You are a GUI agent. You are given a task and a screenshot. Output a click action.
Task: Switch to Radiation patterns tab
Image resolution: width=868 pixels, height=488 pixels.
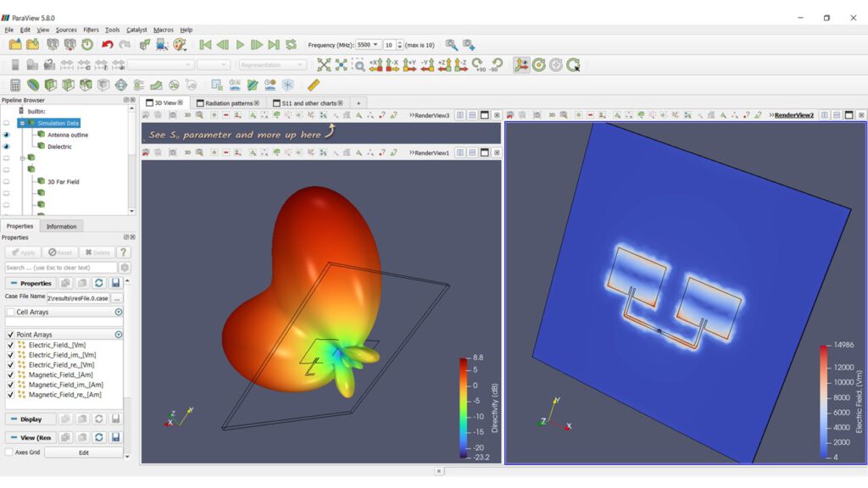pyautogui.click(x=229, y=103)
